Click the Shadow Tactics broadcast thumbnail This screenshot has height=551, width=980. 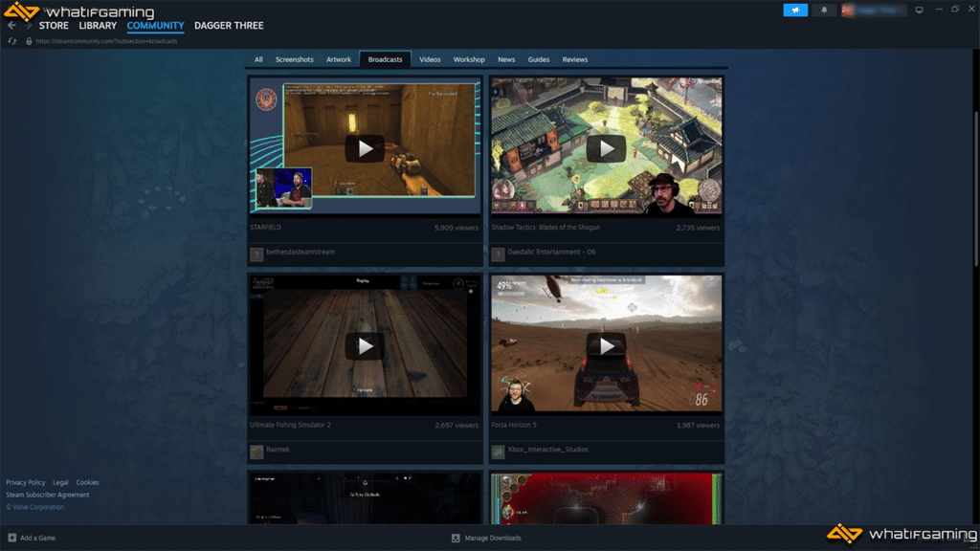click(606, 148)
